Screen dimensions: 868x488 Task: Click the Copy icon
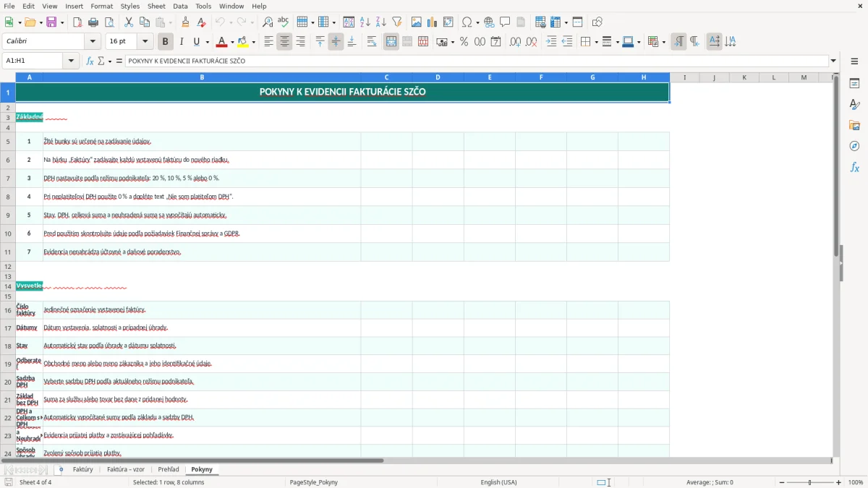(x=145, y=22)
